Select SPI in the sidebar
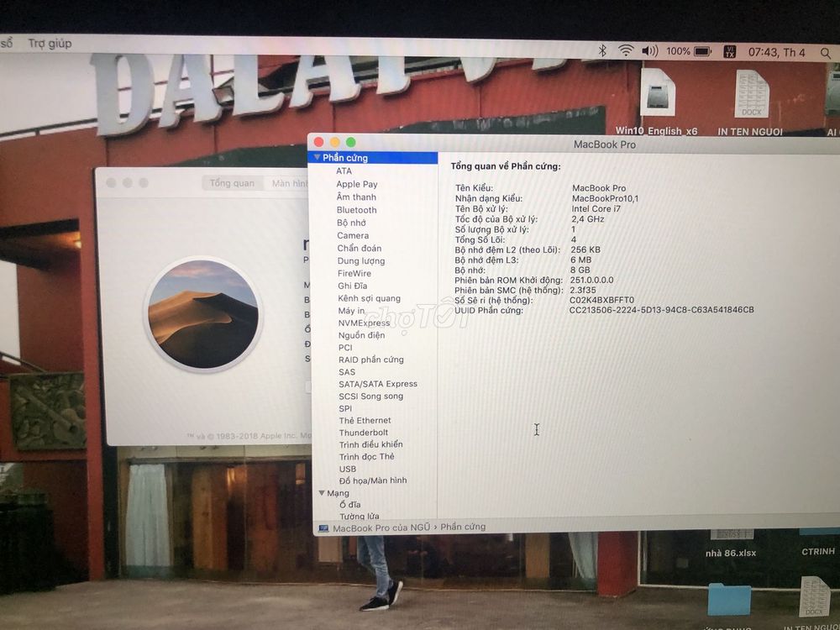Viewport: 840px width, 630px height. [x=345, y=408]
